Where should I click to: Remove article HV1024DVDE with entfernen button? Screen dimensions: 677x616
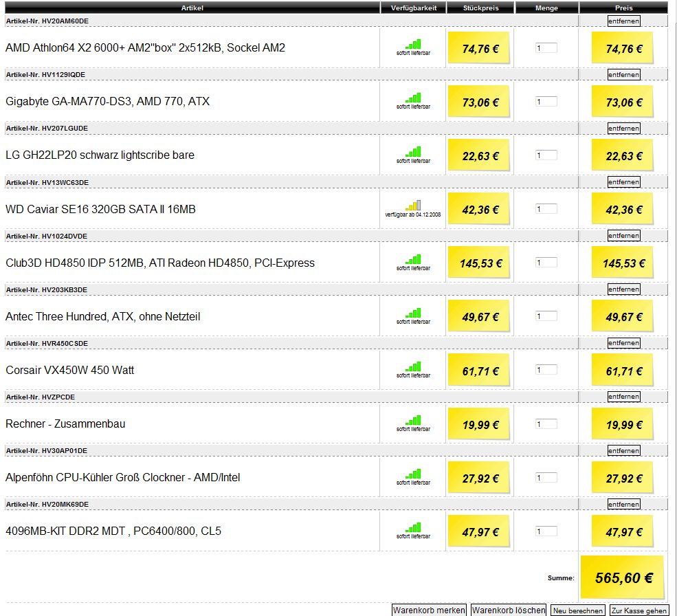point(623,235)
